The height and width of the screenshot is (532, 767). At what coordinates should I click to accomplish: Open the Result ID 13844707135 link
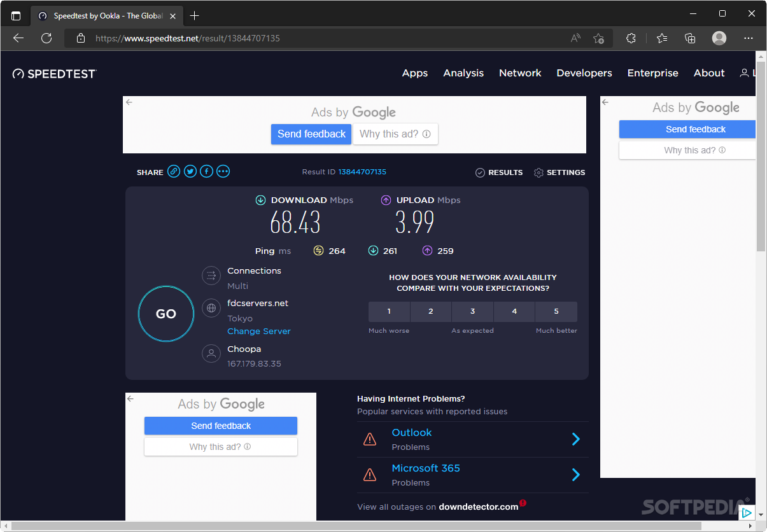(x=362, y=172)
